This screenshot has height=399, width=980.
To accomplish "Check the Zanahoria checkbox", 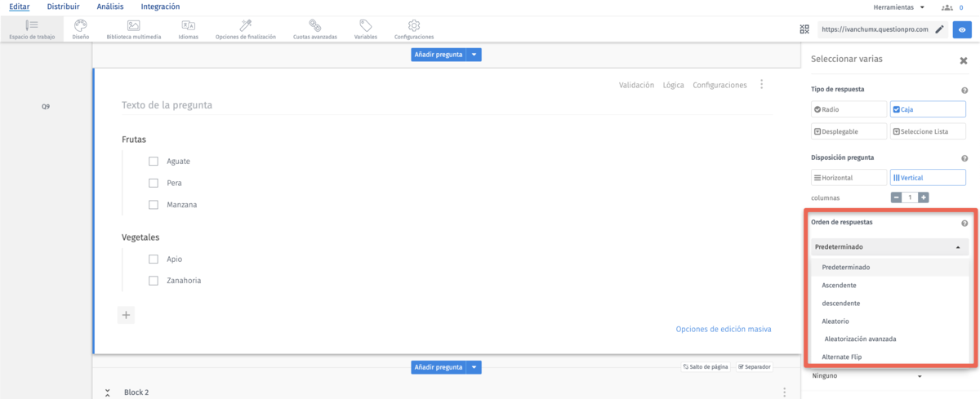I will pyautogui.click(x=154, y=281).
